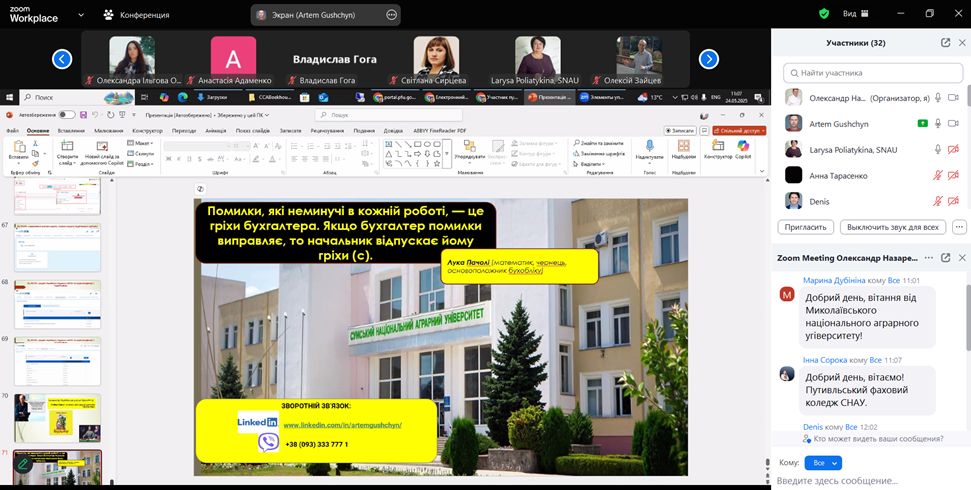Screen dimensions: 971x490
Task: Click Знайти та замінити in ribbon
Action: pos(597,142)
